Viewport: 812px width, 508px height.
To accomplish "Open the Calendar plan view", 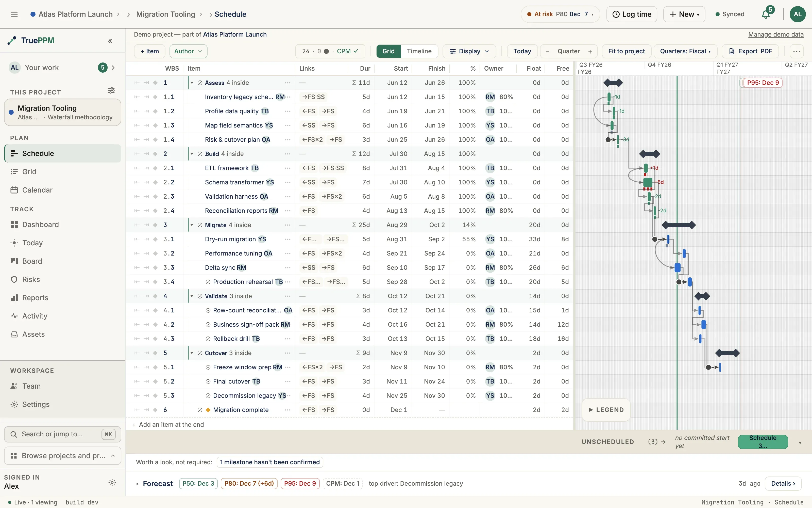I will pyautogui.click(x=63, y=190).
